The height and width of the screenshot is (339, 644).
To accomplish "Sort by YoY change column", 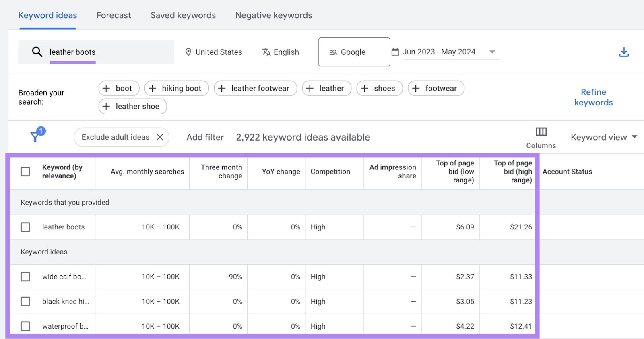I will pyautogui.click(x=281, y=172).
